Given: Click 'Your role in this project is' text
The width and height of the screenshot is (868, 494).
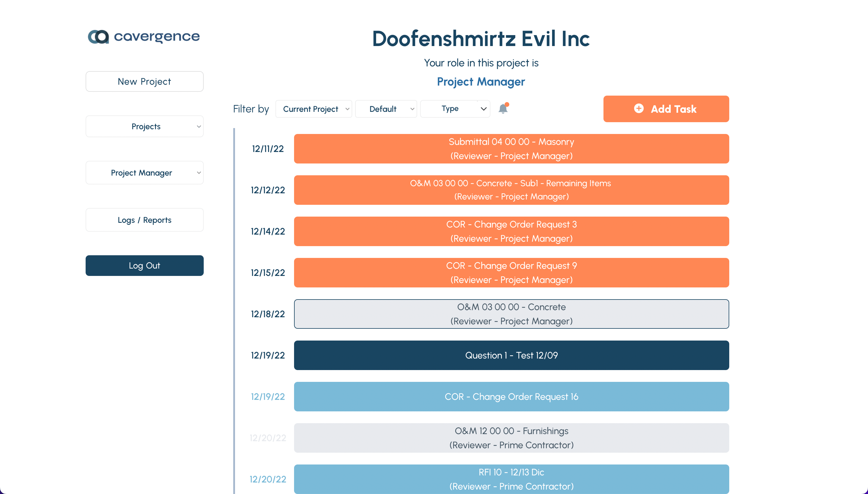Looking at the screenshot, I should [x=481, y=63].
